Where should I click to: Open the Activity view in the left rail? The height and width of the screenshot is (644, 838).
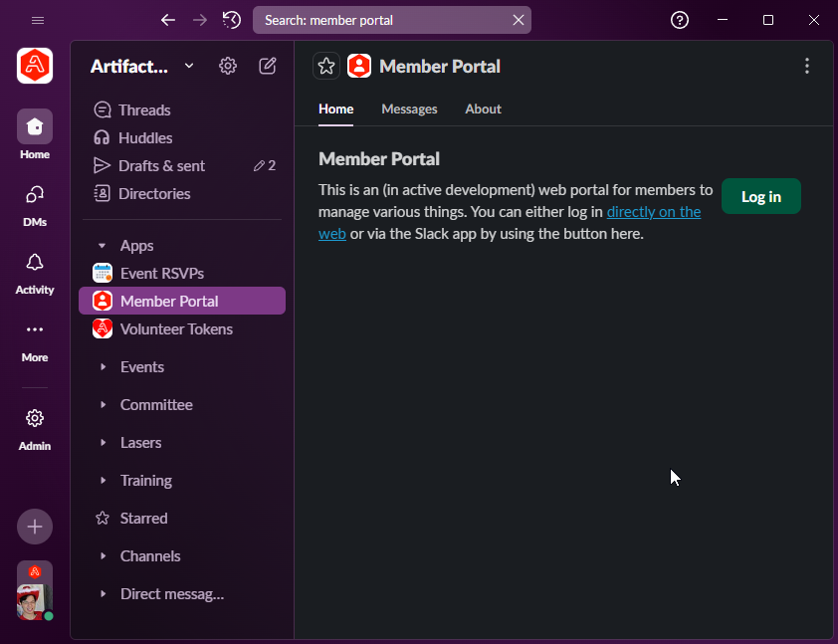click(34, 274)
